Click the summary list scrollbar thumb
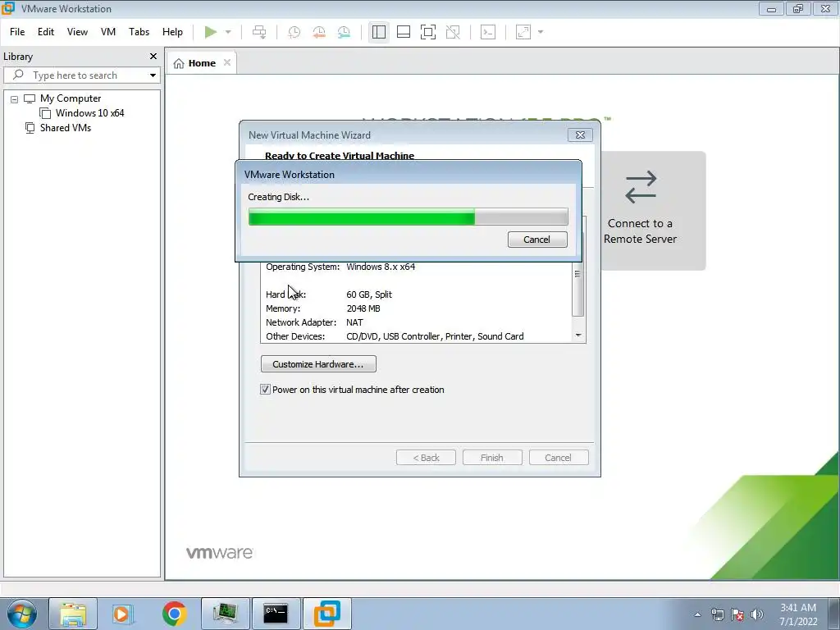 point(577,290)
